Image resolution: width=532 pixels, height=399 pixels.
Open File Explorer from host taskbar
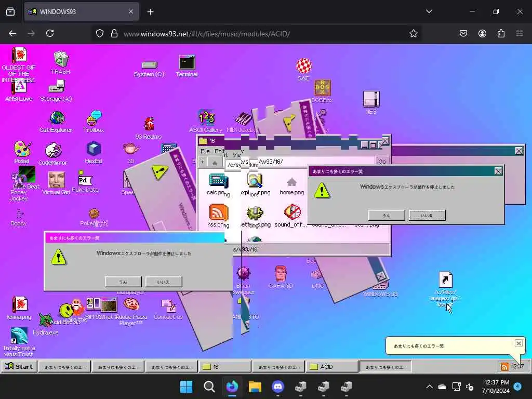[x=255, y=387]
